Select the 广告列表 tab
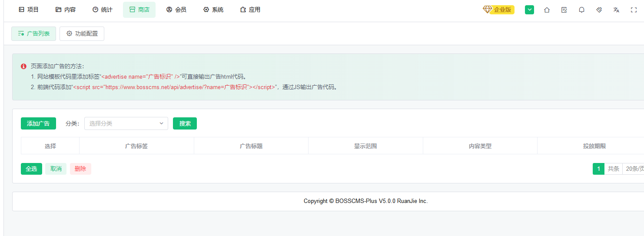Screen dimensions: 644x236 [33, 33]
